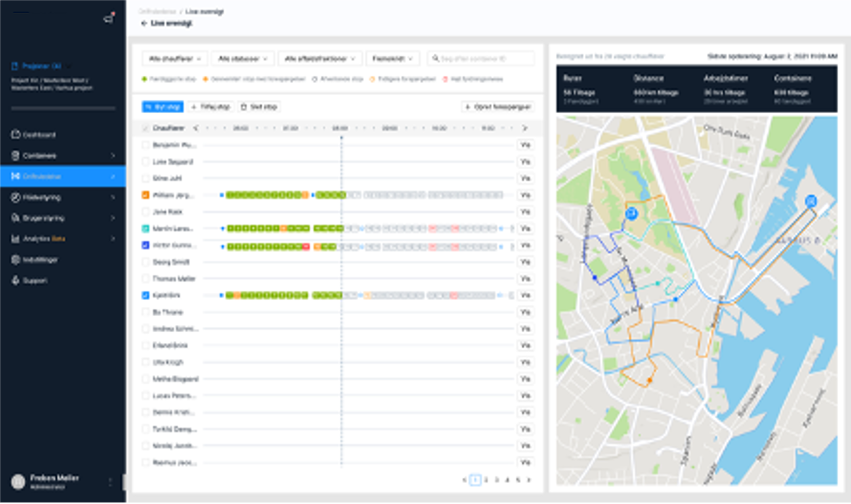Go back using Live oversigt arrow
This screenshot has height=504, width=851.
pyautogui.click(x=144, y=23)
